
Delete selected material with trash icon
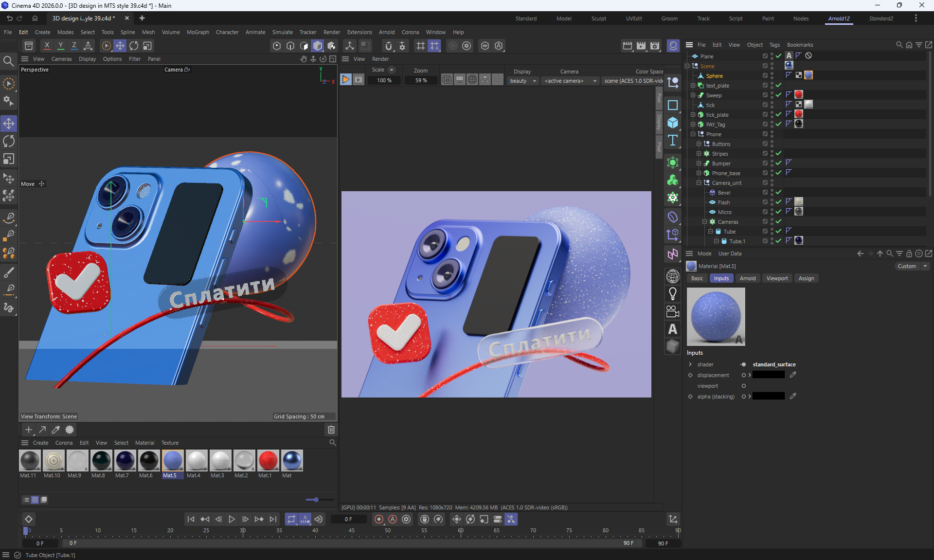331,430
